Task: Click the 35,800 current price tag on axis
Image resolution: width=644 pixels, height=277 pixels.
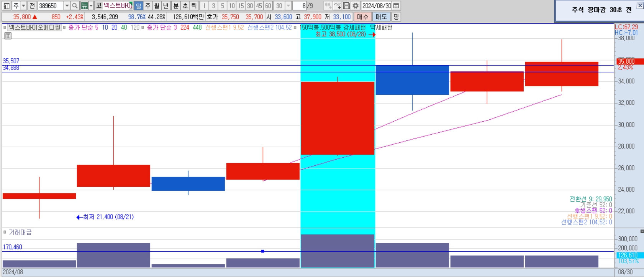Action: (x=630, y=61)
